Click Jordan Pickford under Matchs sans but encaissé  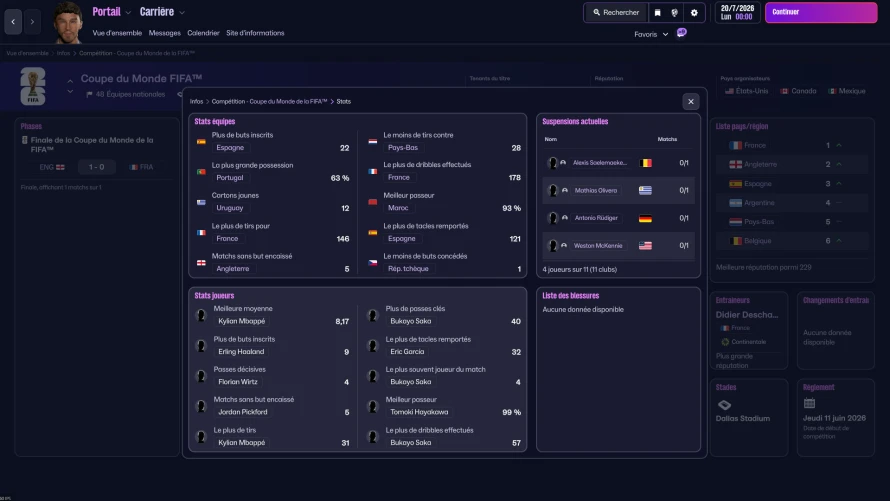[242, 412]
